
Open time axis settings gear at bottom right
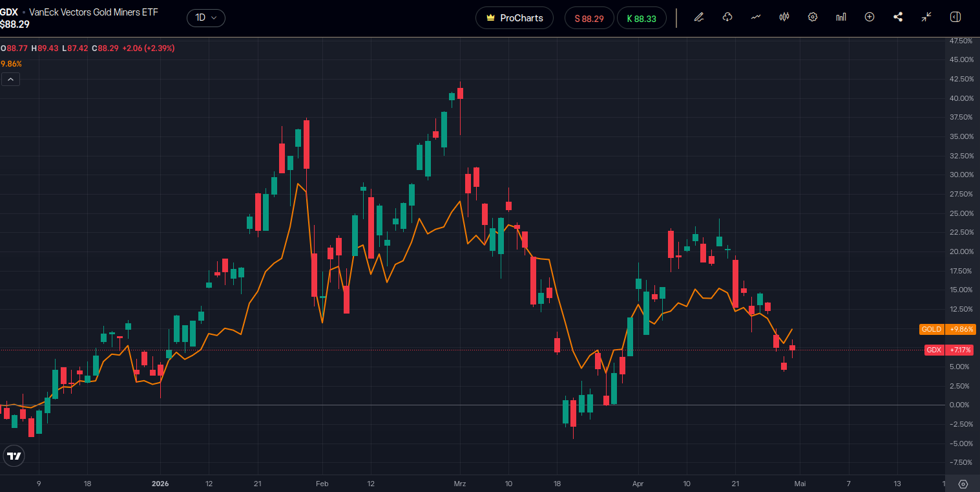tap(963, 484)
